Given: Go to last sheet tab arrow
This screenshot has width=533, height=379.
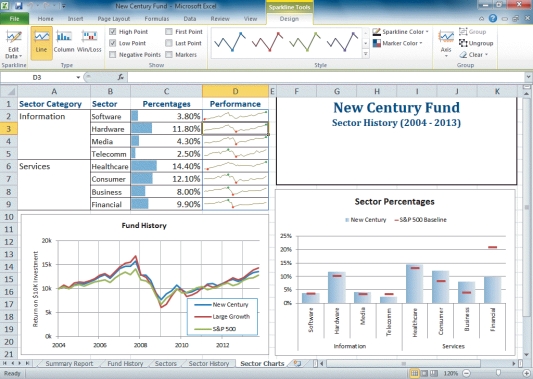Looking at the screenshot, I should coord(28,363).
